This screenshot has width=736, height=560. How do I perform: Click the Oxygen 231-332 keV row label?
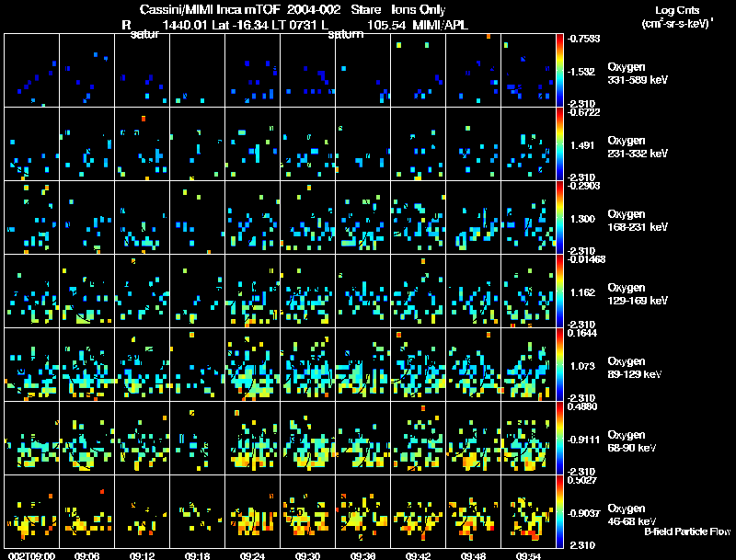(x=638, y=147)
